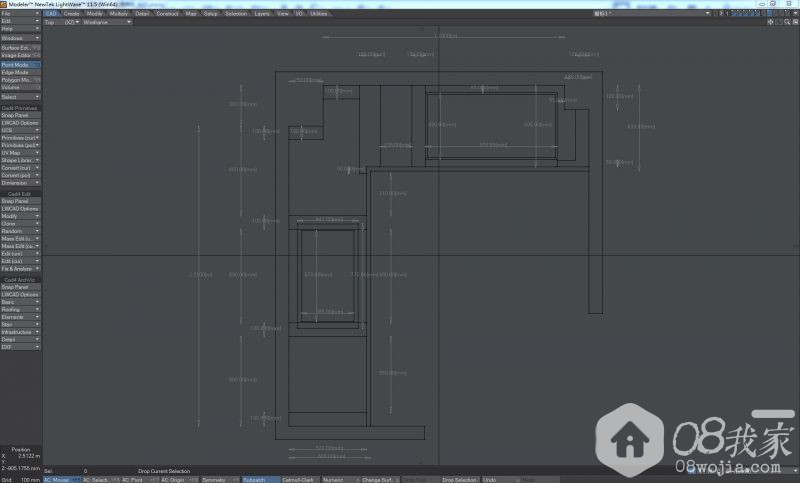Open the Layers menu tab

(x=262, y=13)
